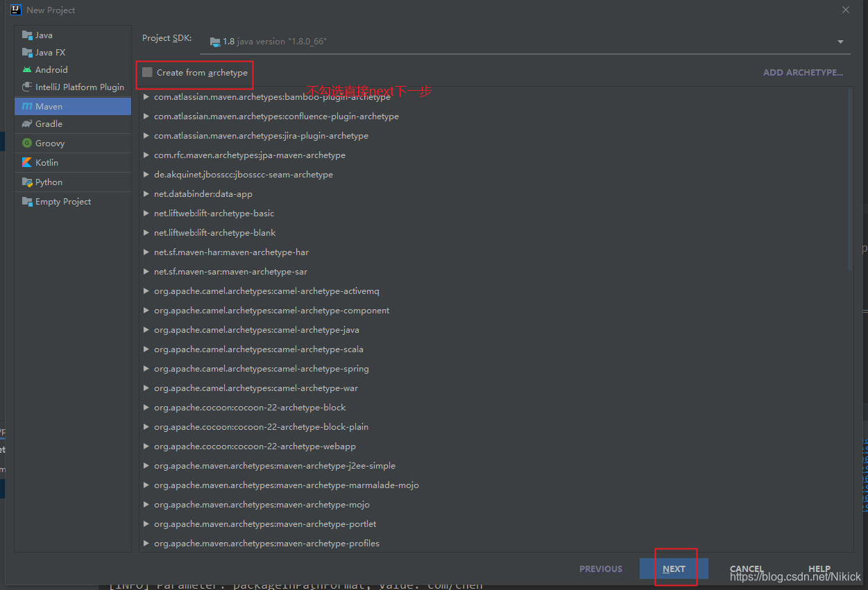Choose Android project type
The image size is (868, 590).
[x=73, y=69]
